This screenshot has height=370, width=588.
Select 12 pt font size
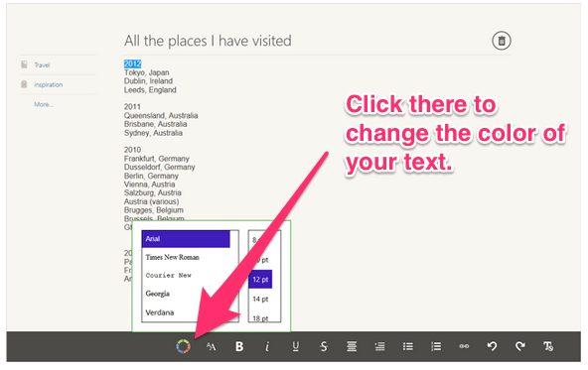(x=260, y=280)
